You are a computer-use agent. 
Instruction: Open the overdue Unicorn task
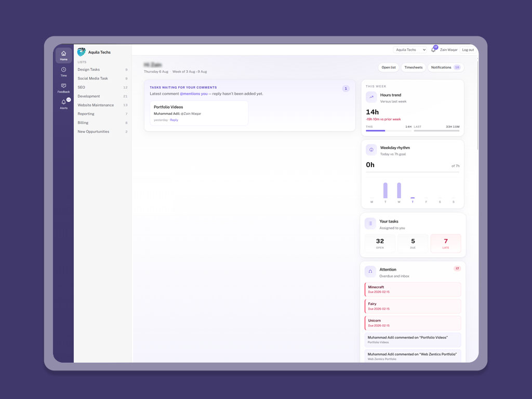click(x=413, y=323)
